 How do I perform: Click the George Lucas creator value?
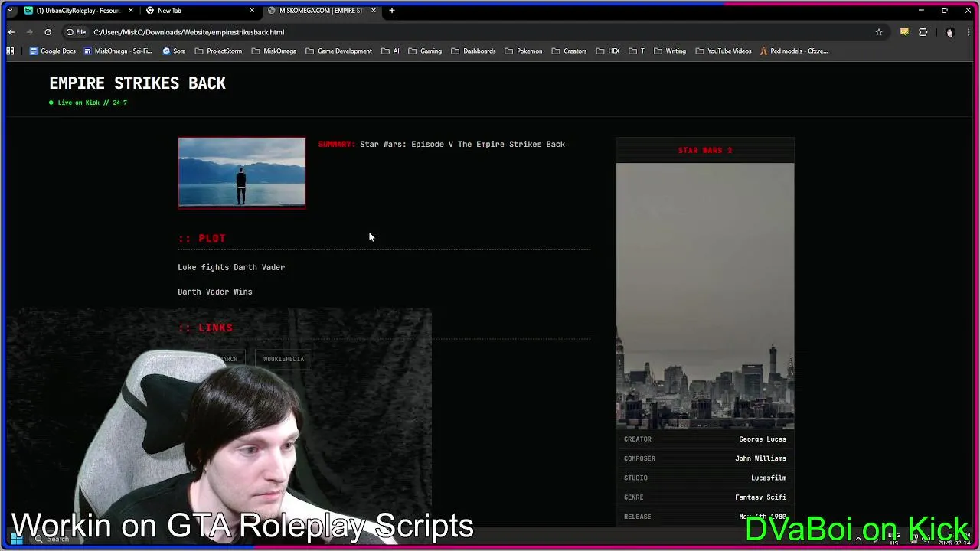pos(763,439)
